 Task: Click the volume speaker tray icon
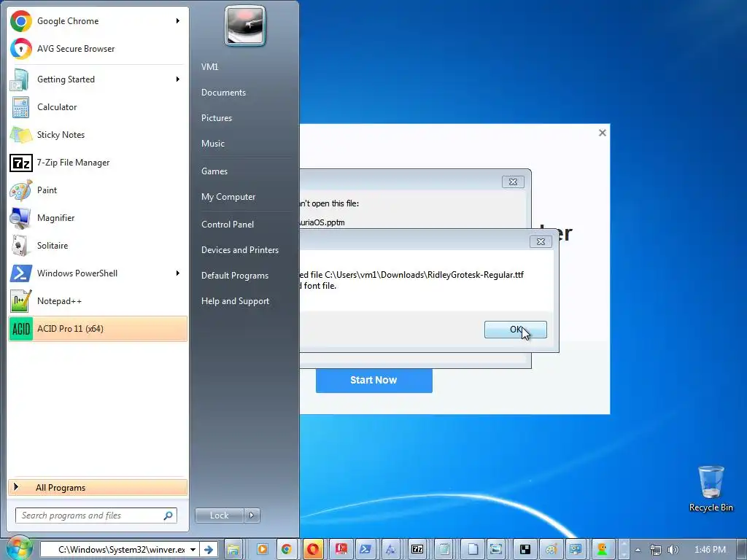click(673, 550)
